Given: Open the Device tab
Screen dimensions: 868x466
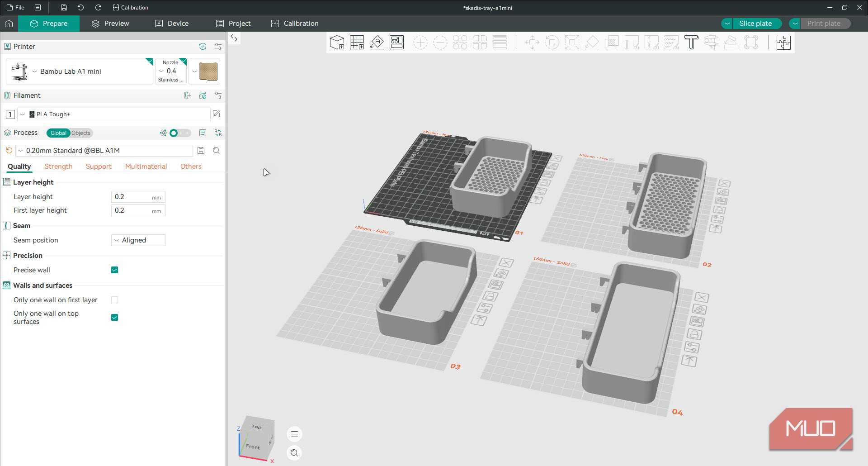Looking at the screenshot, I should point(172,24).
